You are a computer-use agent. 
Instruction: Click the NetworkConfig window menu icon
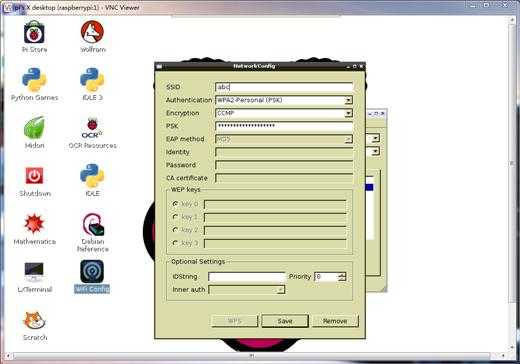(159, 66)
